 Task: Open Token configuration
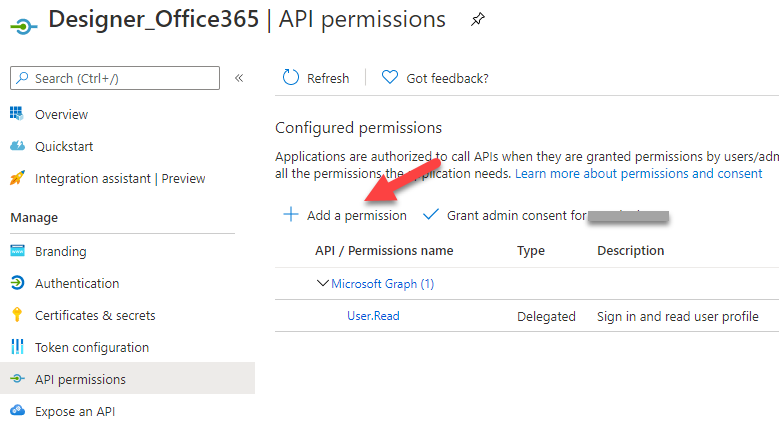click(92, 347)
